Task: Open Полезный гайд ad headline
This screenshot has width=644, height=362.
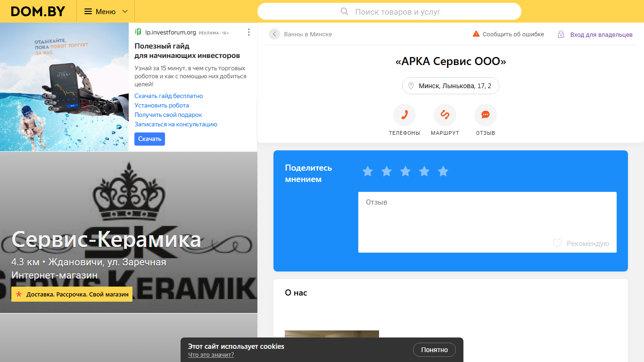Action: coord(187,50)
